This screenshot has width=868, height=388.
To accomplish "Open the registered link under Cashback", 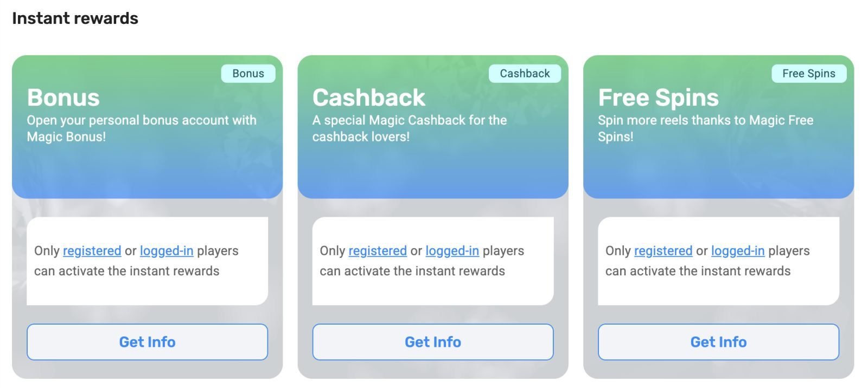I will tap(378, 250).
